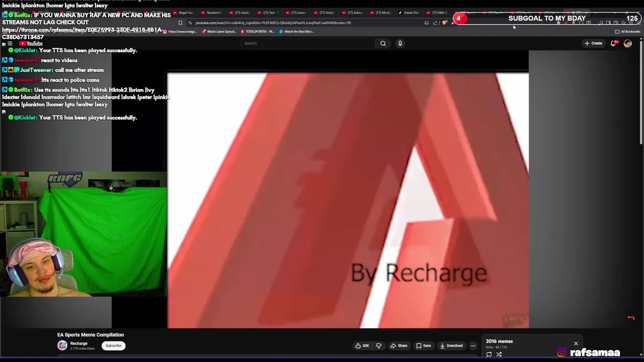The image size is (644, 362).
Task: Click the JustTweener chat message
Action: click(x=54, y=70)
